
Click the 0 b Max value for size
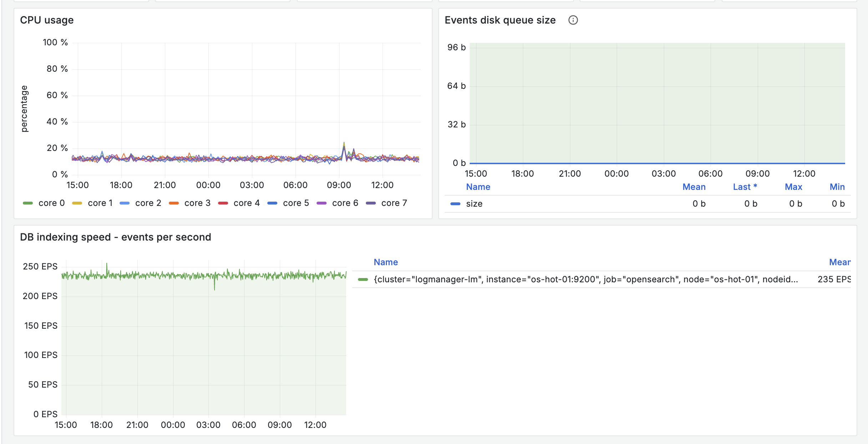click(x=796, y=204)
